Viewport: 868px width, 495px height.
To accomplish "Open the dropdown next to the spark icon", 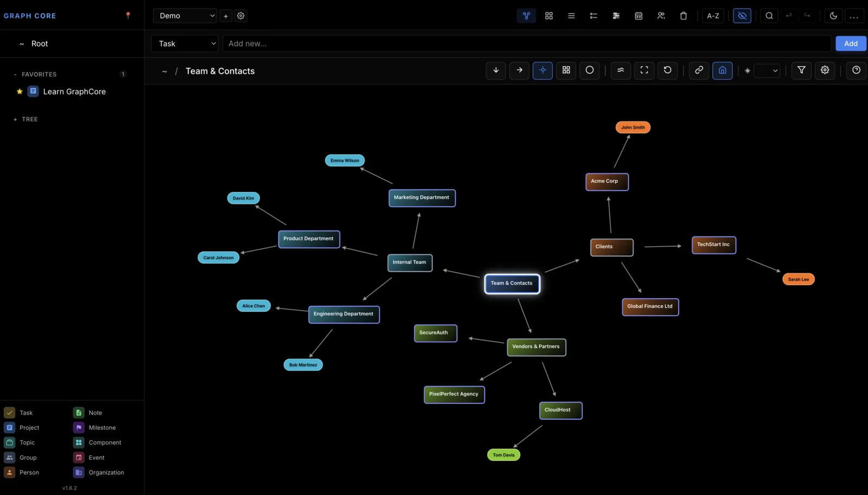I will click(767, 70).
